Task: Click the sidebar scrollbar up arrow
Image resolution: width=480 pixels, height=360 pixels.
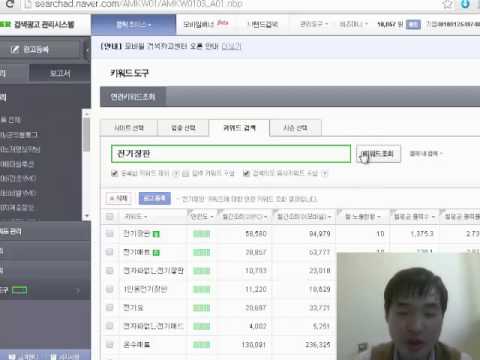Action: click(87, 114)
